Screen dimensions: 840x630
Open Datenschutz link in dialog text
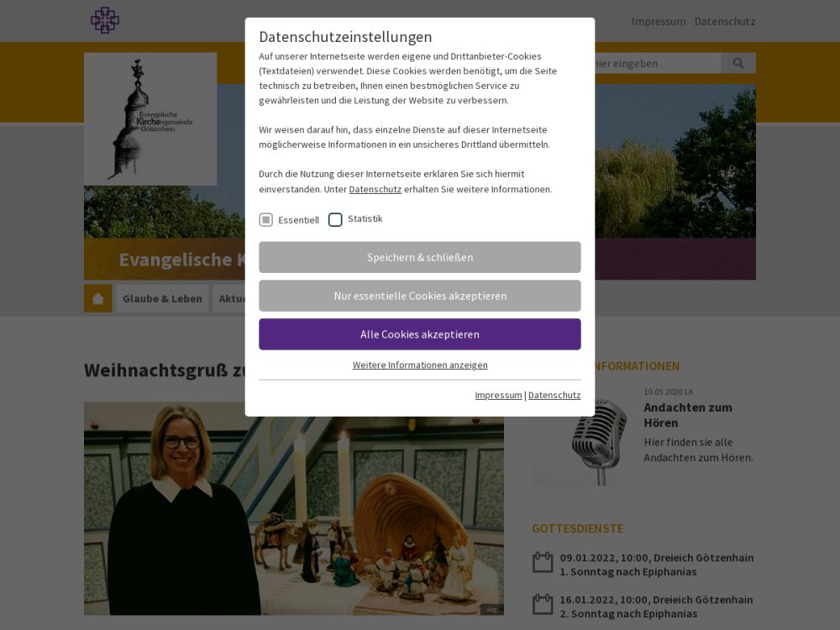(375, 189)
